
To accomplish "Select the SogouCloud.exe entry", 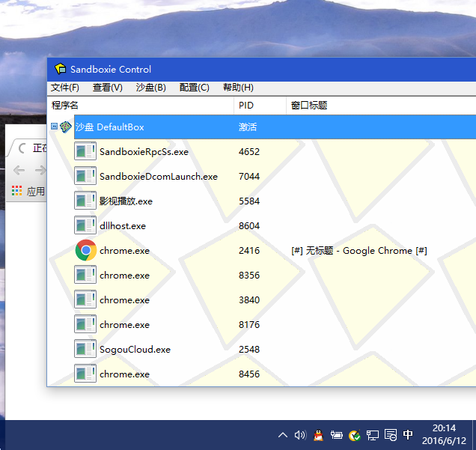I will [x=135, y=350].
